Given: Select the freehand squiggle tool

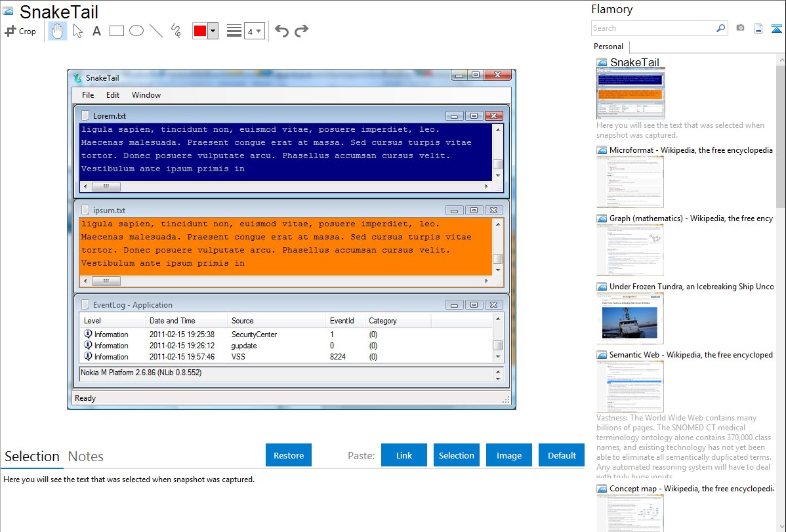Looking at the screenshot, I should pos(176,31).
